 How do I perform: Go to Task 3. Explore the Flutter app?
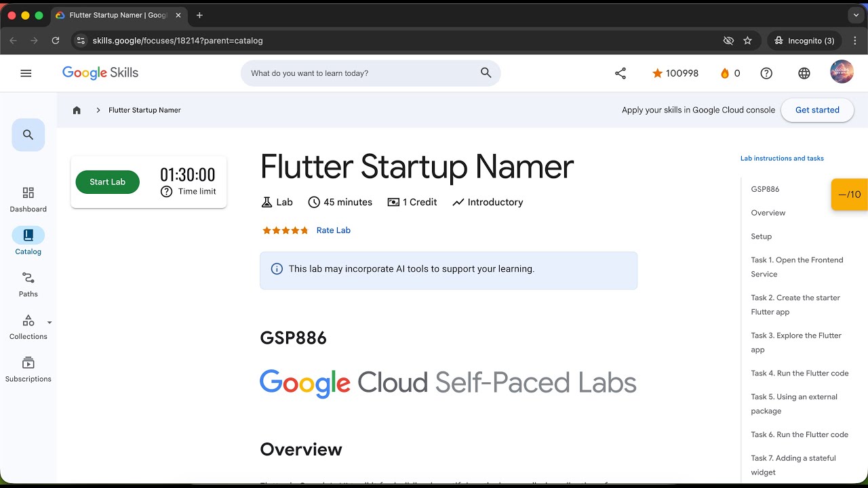pyautogui.click(x=796, y=342)
